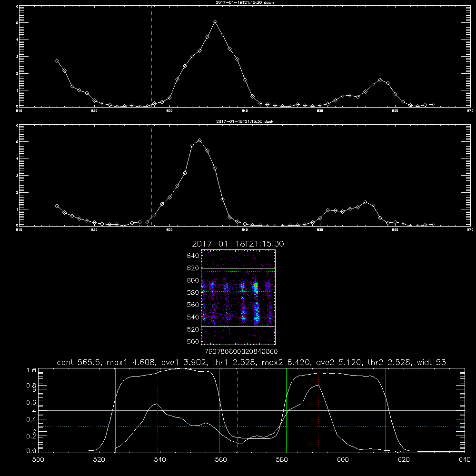
Task: Select the 'ave2 5.120' value
Action: 338,362
